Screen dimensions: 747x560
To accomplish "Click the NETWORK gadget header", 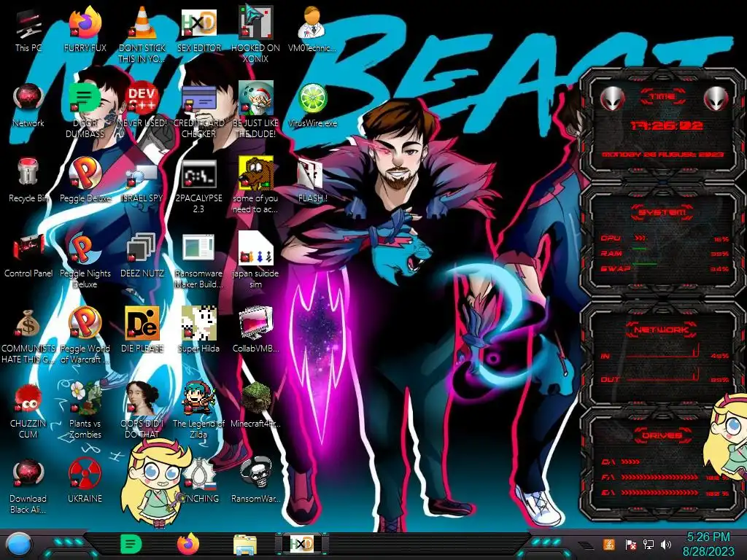I will tap(662, 330).
